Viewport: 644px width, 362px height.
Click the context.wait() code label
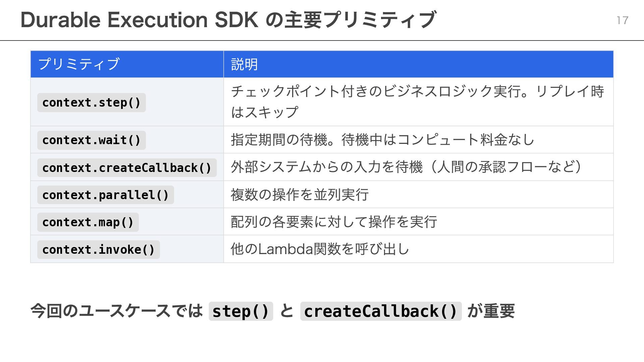(91, 140)
